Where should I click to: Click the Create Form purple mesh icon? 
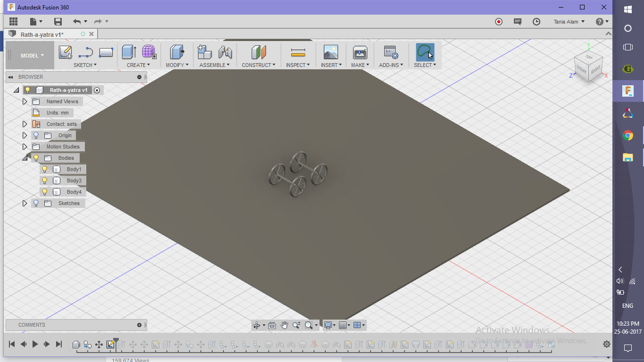coord(149,52)
